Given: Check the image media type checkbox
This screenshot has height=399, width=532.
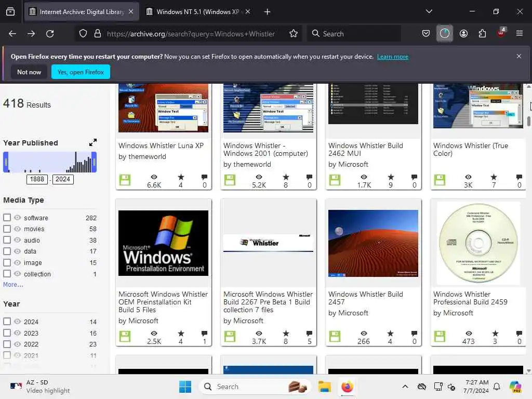Looking at the screenshot, I should (x=7, y=262).
